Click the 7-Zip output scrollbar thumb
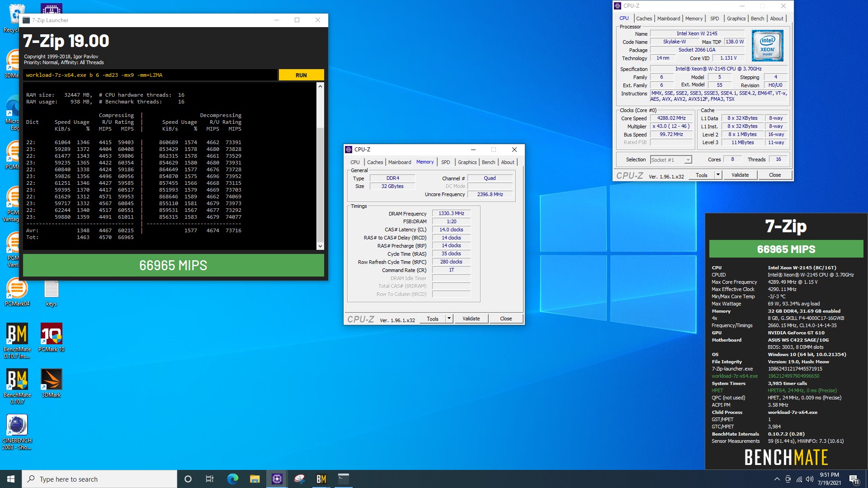Screen dimensions: 868x488 click(x=320, y=184)
